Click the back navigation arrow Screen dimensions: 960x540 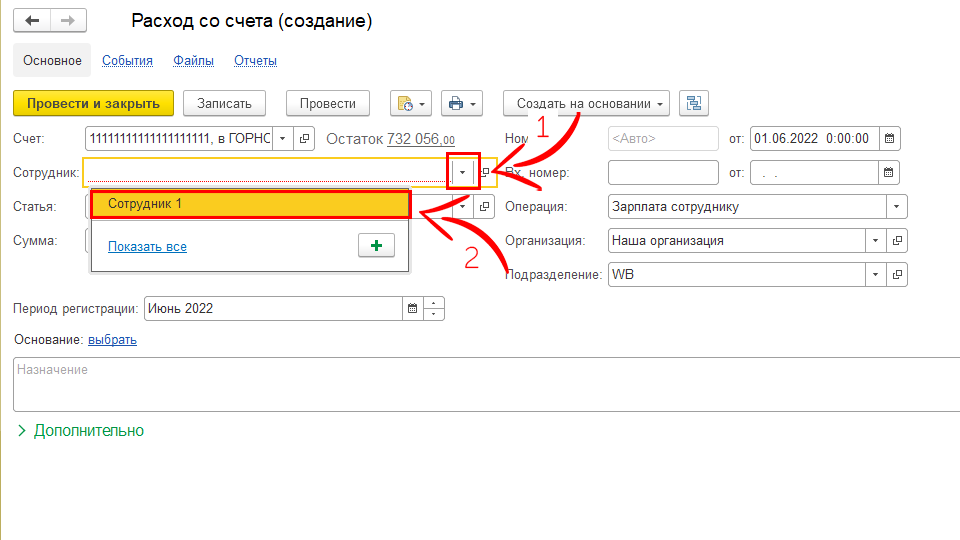[x=32, y=21]
